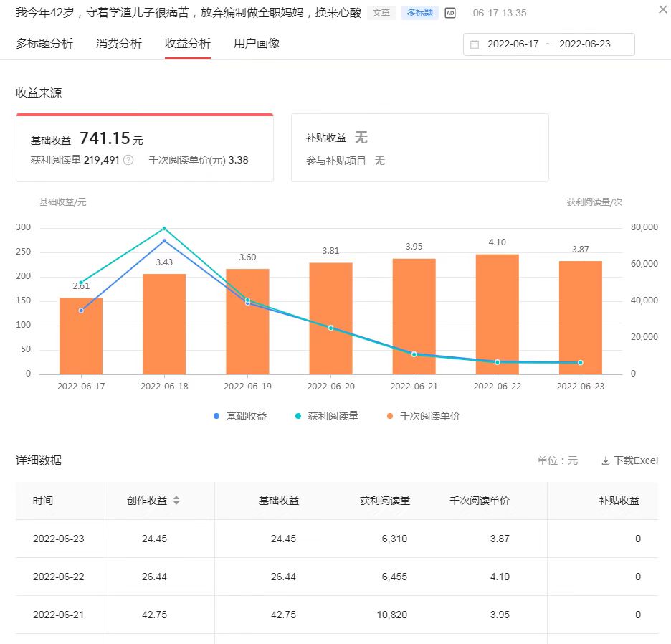Open the date range picker box
This screenshot has height=644, width=671.
click(548, 44)
